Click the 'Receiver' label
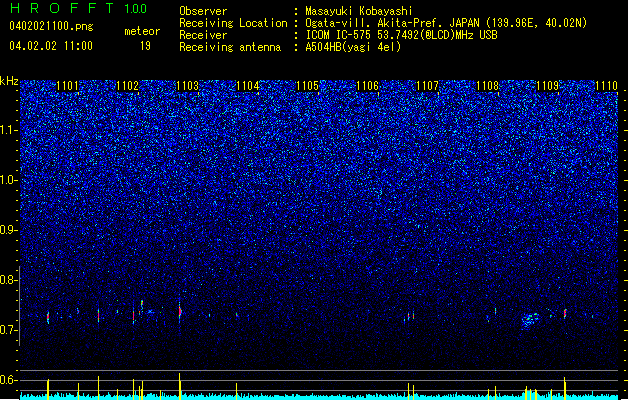 (x=203, y=35)
